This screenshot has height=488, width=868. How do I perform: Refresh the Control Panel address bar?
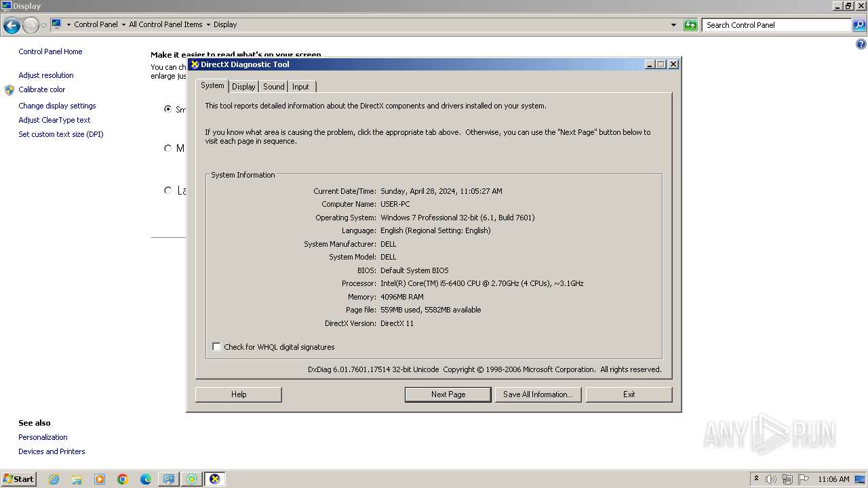690,25
